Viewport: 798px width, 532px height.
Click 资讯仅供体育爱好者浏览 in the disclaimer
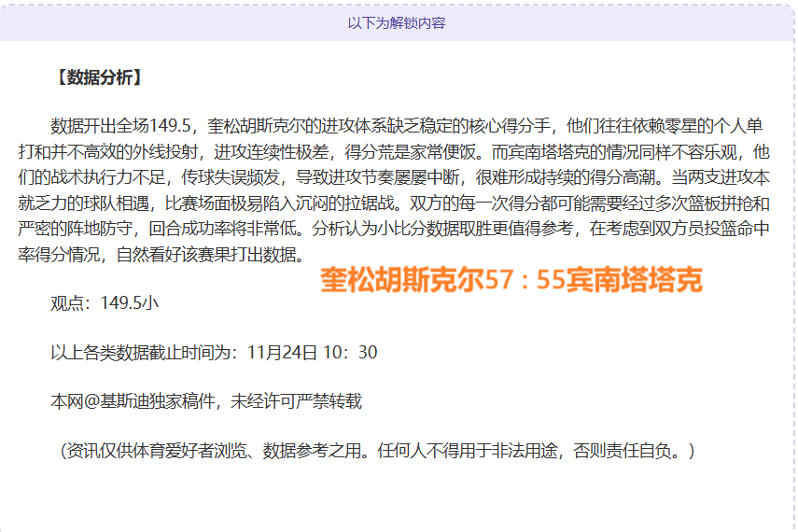pyautogui.click(x=158, y=451)
